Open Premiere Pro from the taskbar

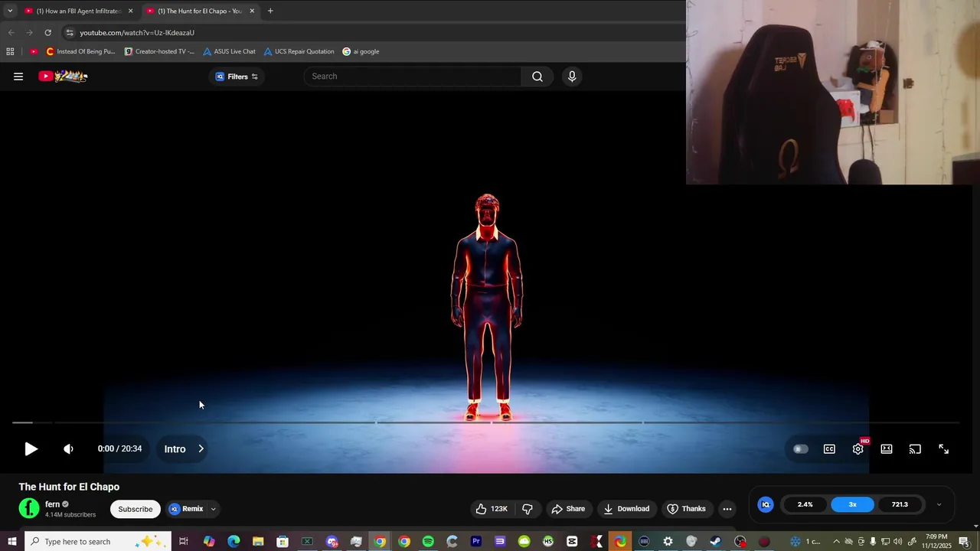coord(476,542)
